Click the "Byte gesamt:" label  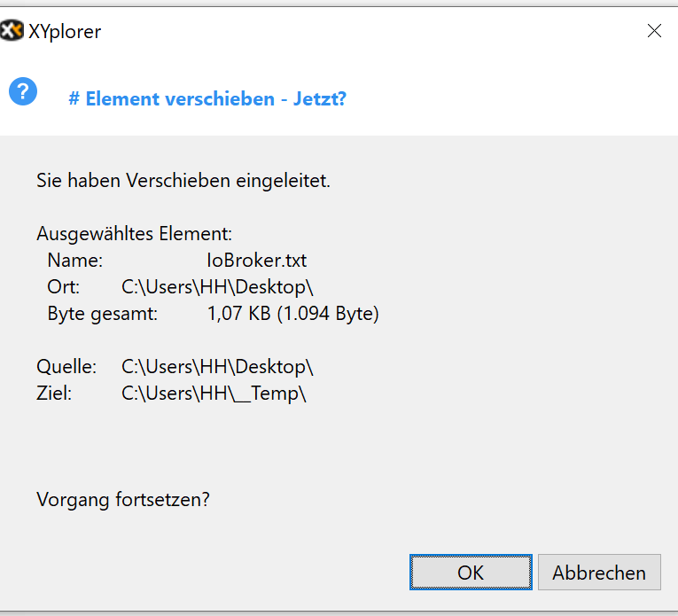[102, 314]
